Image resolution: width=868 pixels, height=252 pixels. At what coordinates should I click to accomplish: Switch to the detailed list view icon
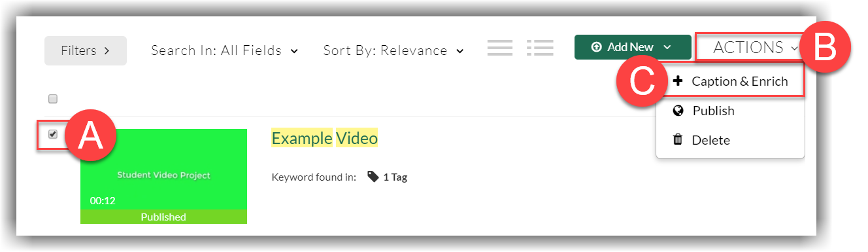(540, 48)
